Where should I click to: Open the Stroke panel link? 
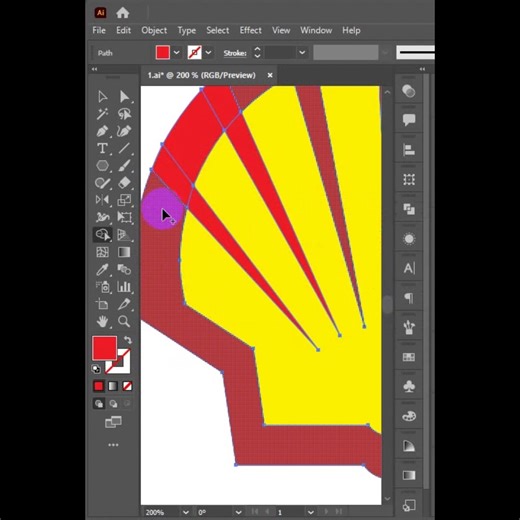click(x=235, y=53)
